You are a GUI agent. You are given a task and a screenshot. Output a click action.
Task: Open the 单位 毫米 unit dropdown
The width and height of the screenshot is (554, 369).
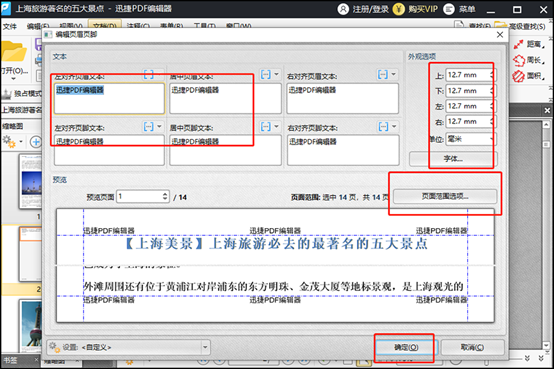point(471,139)
